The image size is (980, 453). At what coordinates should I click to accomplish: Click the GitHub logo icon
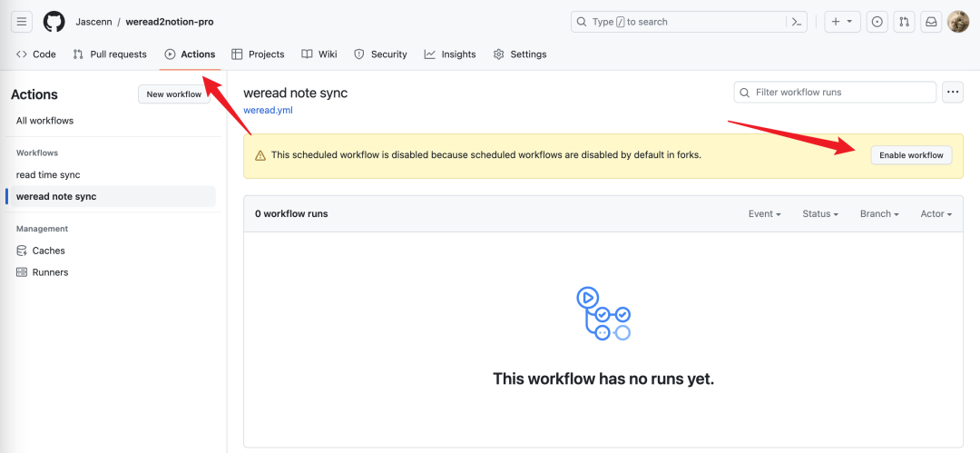54,22
